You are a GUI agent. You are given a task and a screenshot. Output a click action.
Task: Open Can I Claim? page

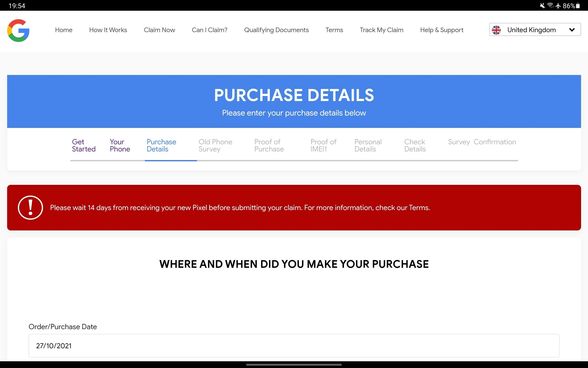(x=209, y=30)
